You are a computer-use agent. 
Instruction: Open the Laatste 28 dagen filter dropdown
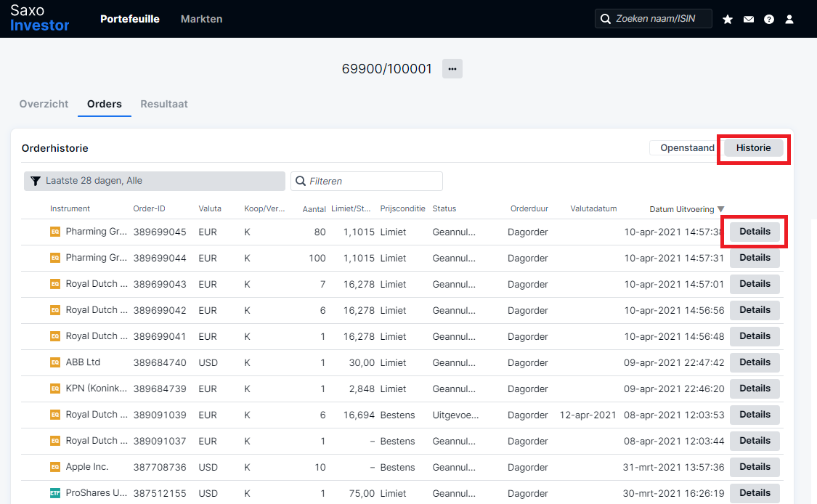[x=154, y=181]
